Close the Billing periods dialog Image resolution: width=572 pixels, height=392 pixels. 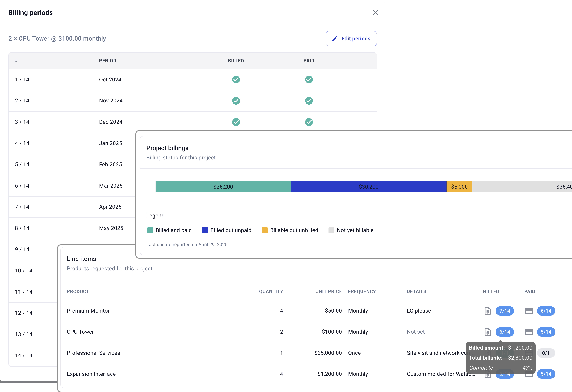[x=375, y=13]
